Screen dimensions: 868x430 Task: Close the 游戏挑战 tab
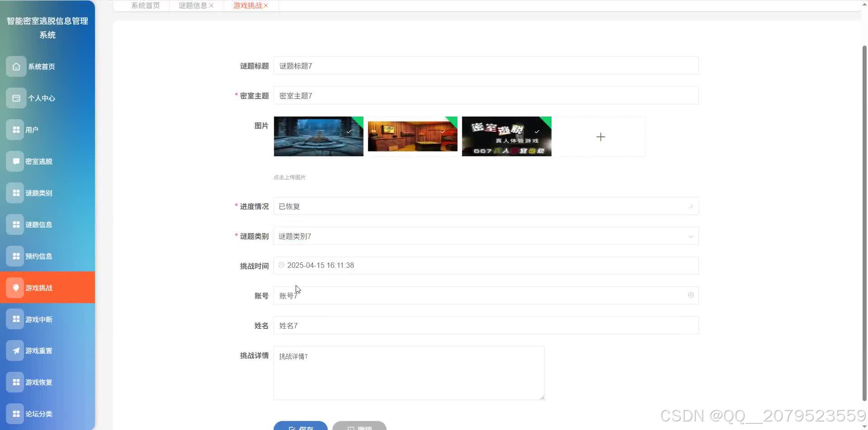click(x=266, y=5)
